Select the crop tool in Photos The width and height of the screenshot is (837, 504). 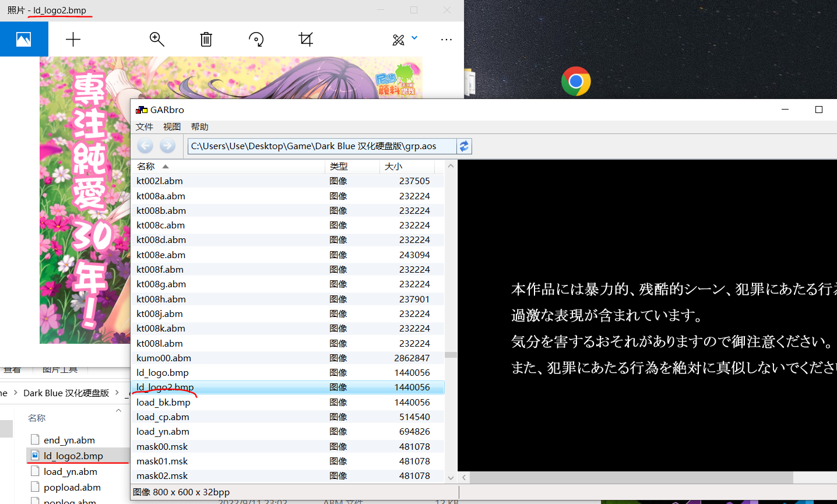(x=305, y=39)
